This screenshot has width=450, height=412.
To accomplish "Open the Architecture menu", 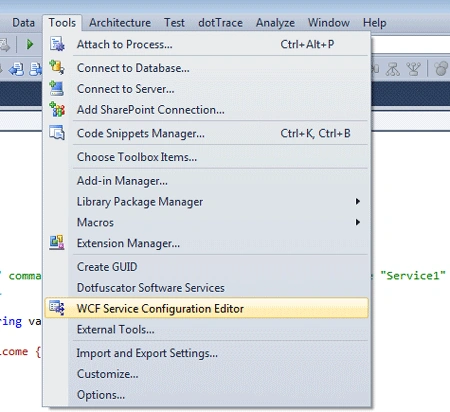I will (x=120, y=23).
